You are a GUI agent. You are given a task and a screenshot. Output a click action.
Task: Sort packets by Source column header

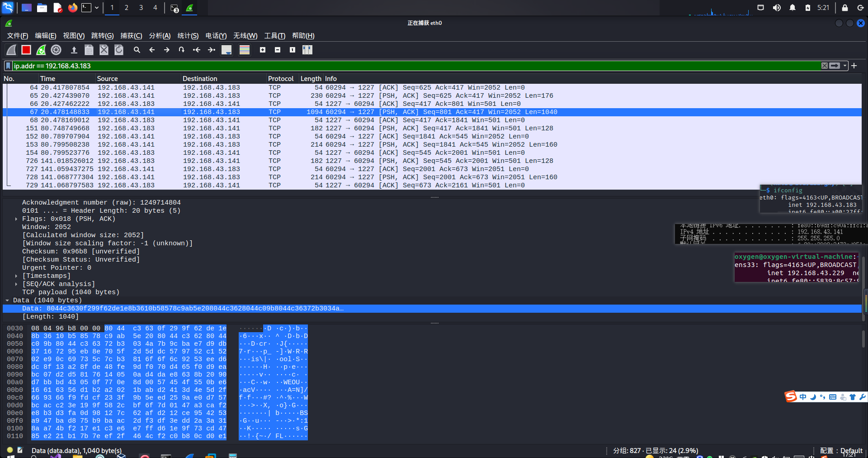click(x=138, y=79)
